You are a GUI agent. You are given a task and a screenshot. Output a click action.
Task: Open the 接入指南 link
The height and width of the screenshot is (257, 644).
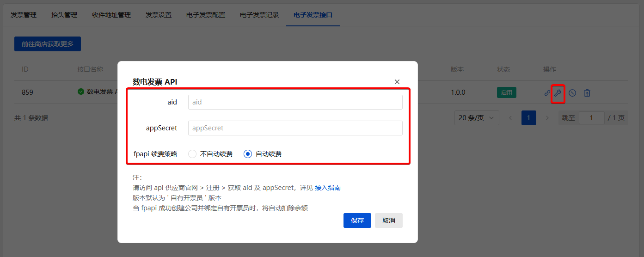click(328, 188)
